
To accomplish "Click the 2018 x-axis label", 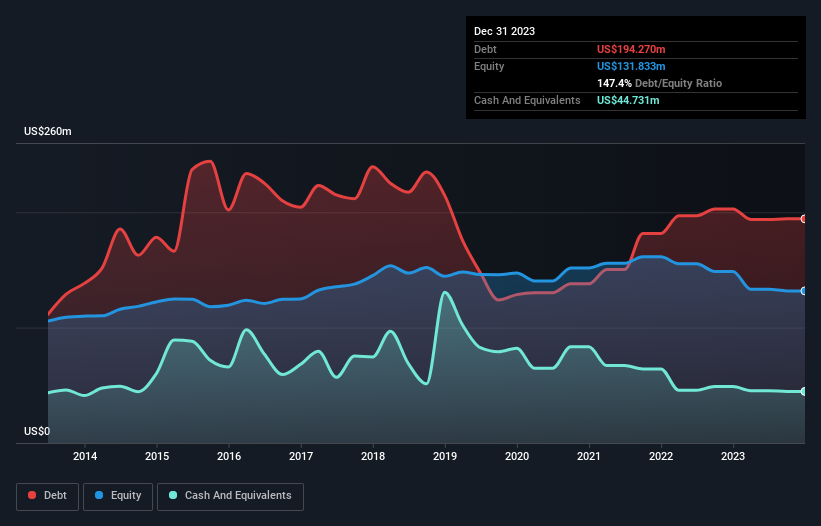I will (x=373, y=456).
